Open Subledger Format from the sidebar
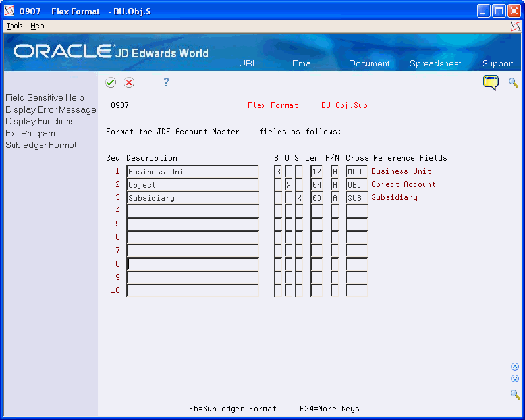Viewport: 525px width, 420px height. click(41, 145)
